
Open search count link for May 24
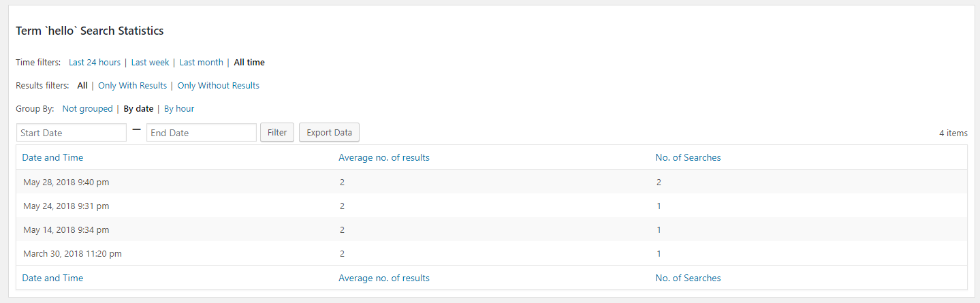[x=659, y=206]
